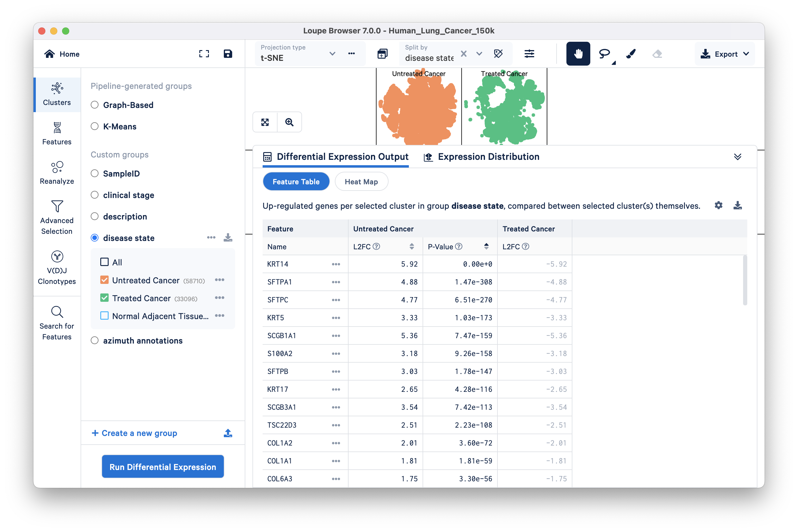Click the zoom-in magnifier icon
This screenshot has height=532, width=798.
click(289, 122)
